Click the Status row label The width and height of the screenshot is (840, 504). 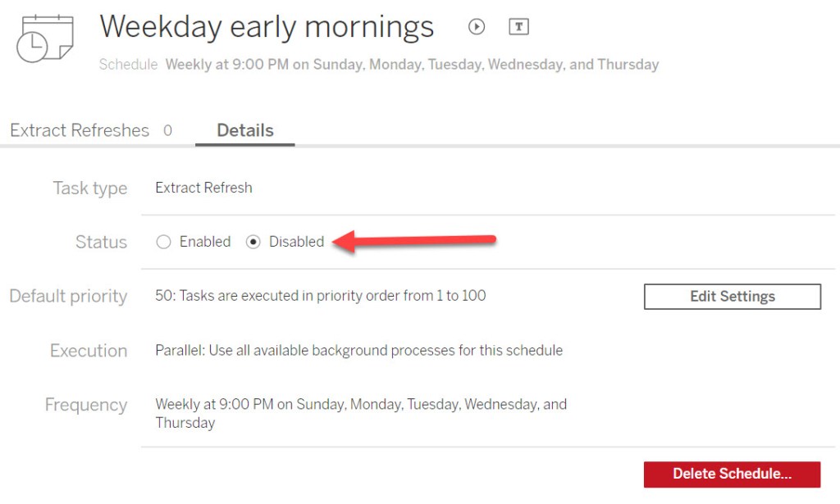click(101, 242)
